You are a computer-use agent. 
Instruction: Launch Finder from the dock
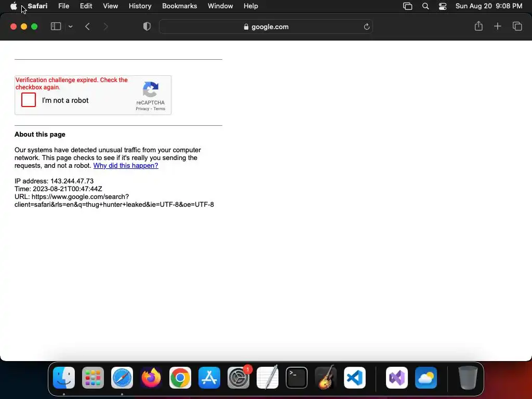[x=64, y=378]
